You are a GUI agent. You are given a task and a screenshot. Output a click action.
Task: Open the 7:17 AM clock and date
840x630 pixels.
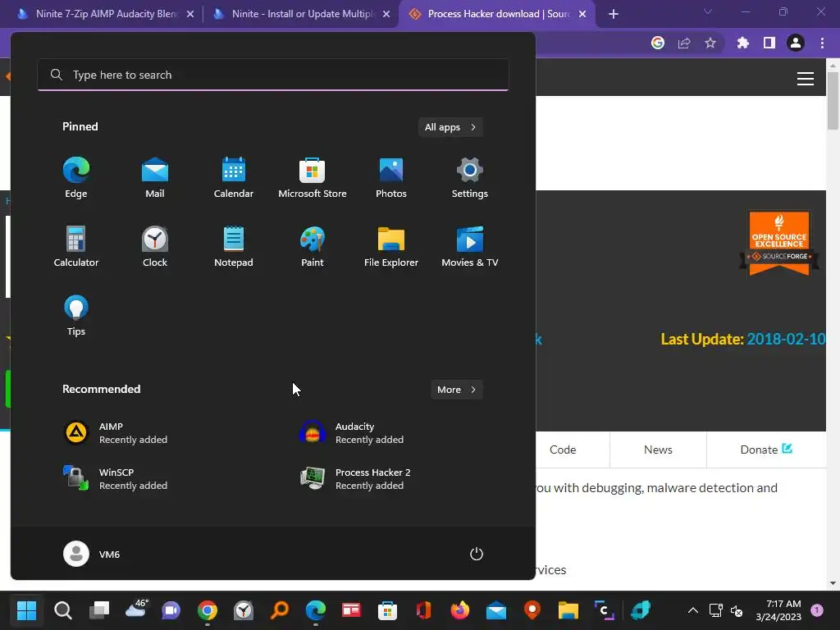click(778, 610)
